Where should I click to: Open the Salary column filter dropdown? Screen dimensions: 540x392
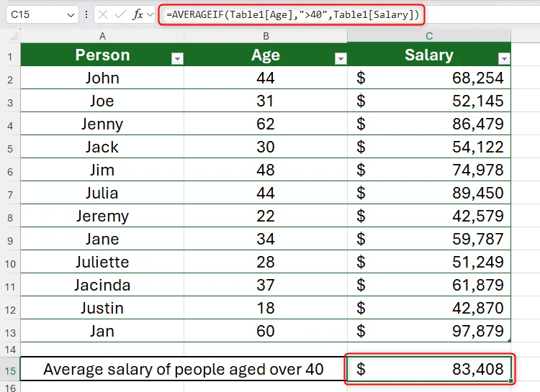[x=504, y=59]
